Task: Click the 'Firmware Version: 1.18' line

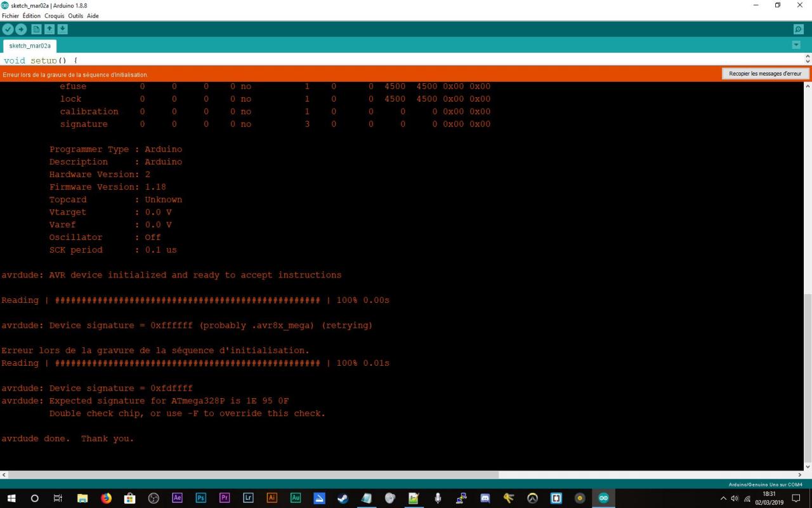Action: point(108,187)
